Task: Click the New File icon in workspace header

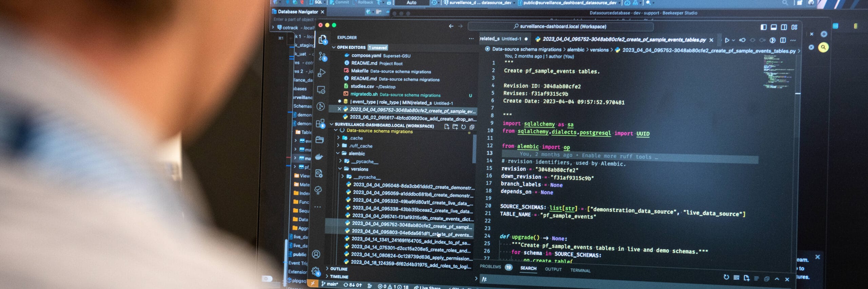Action: 447,126
